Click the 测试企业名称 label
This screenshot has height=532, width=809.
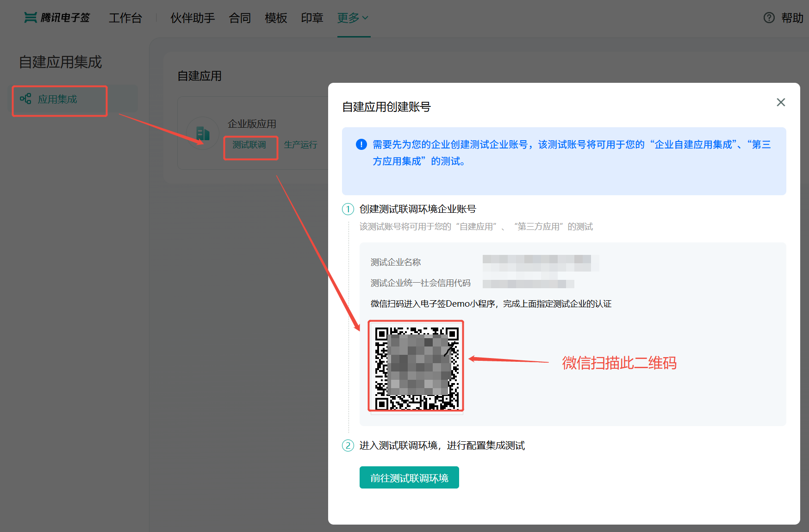[396, 262]
